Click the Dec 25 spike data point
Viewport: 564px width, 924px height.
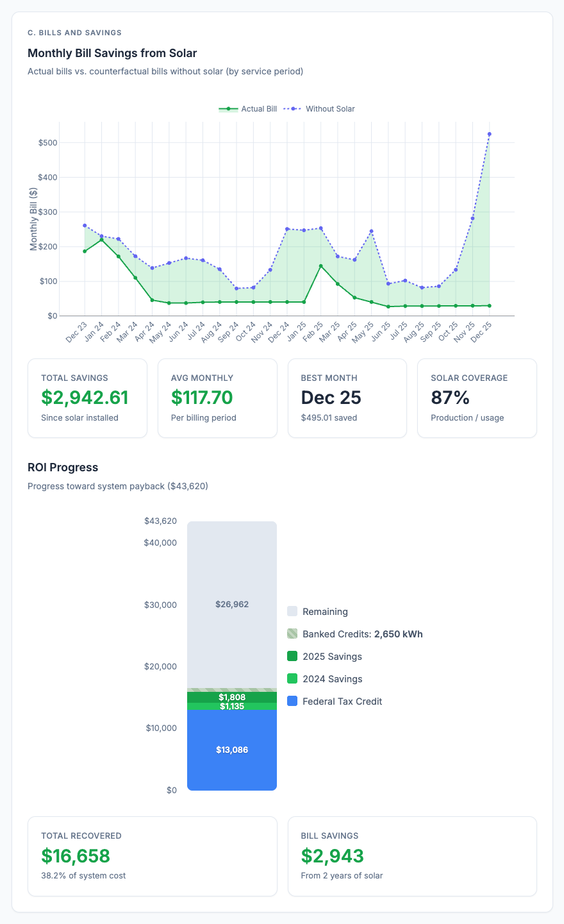click(x=490, y=133)
